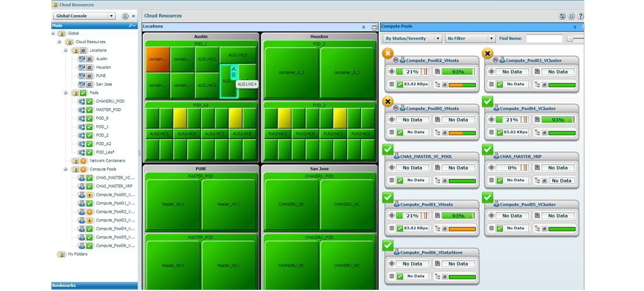Select the container_0_1 cell in Houston
644x291 pixels.
(x=347, y=73)
